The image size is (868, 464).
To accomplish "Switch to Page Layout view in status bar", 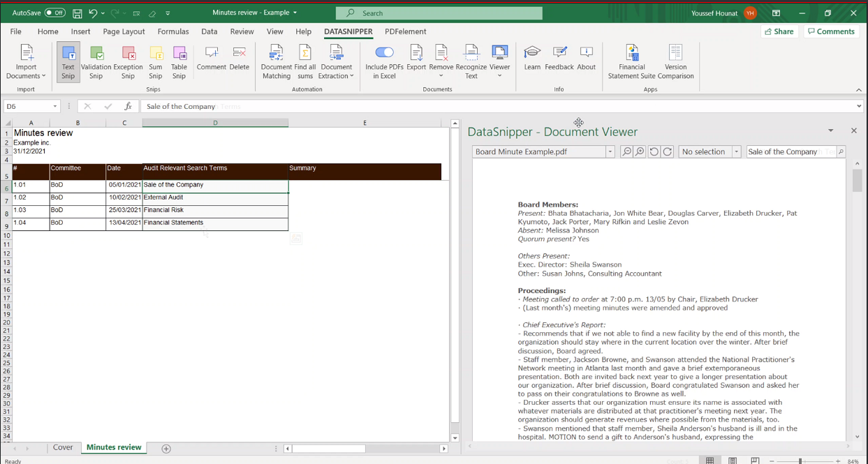I will (x=733, y=461).
